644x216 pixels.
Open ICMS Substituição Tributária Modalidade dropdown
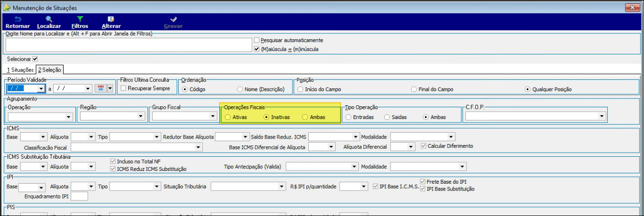pyautogui.click(x=462, y=167)
